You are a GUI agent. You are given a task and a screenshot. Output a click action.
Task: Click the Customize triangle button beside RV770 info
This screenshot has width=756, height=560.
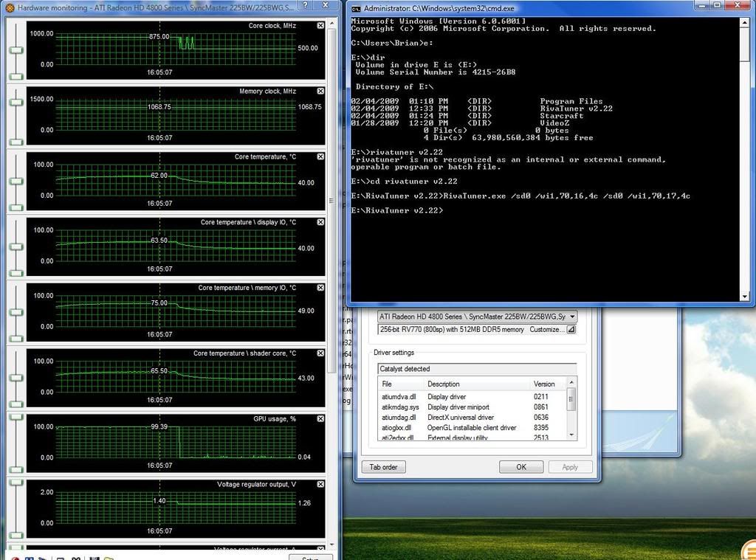point(571,330)
